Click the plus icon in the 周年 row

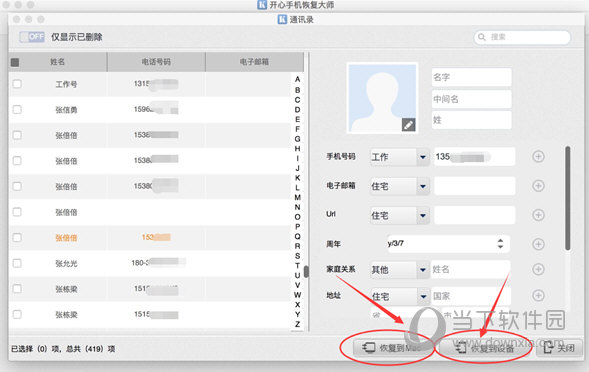pyautogui.click(x=538, y=244)
